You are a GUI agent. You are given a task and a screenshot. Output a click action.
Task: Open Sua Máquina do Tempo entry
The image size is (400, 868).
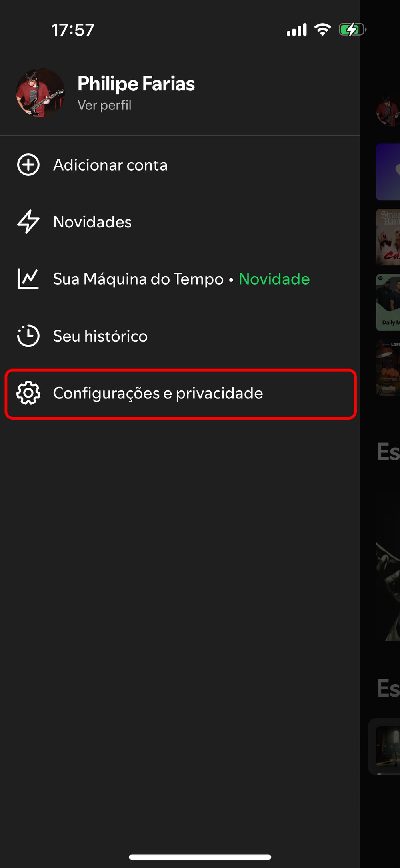[x=180, y=279]
